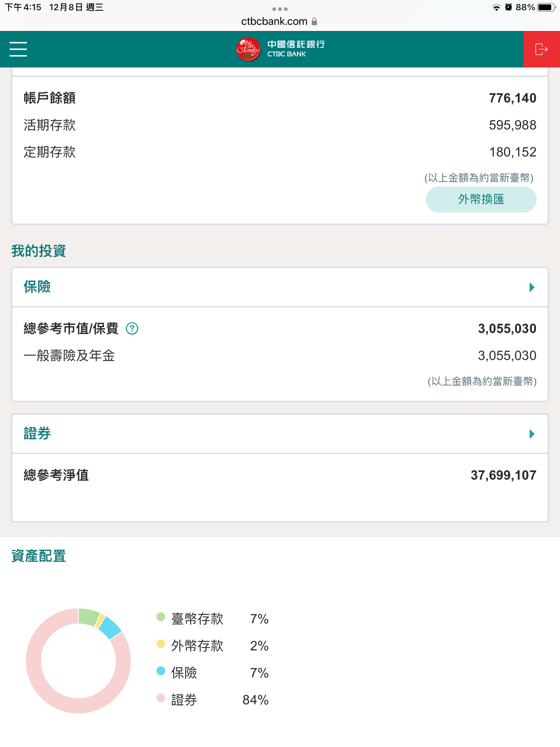This screenshot has height=747, width=560.
Task: Tap the ctbcbank.com address bar
Action: [x=275, y=22]
